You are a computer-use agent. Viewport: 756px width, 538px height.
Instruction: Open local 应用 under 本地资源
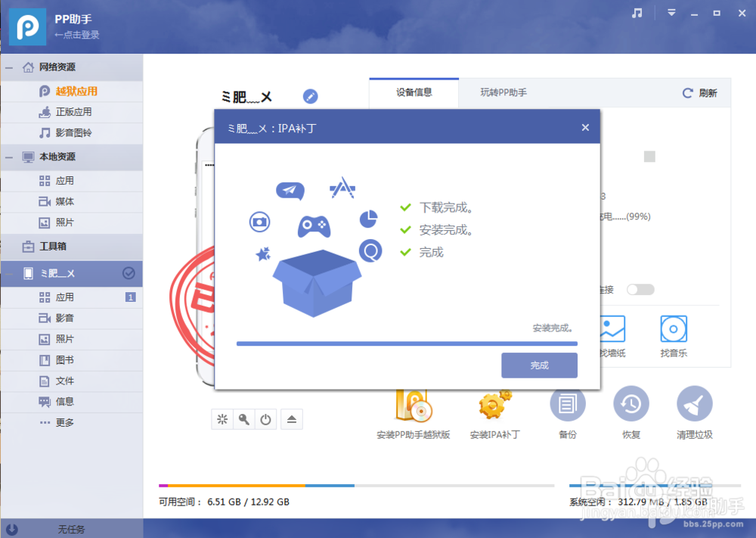[x=71, y=181]
